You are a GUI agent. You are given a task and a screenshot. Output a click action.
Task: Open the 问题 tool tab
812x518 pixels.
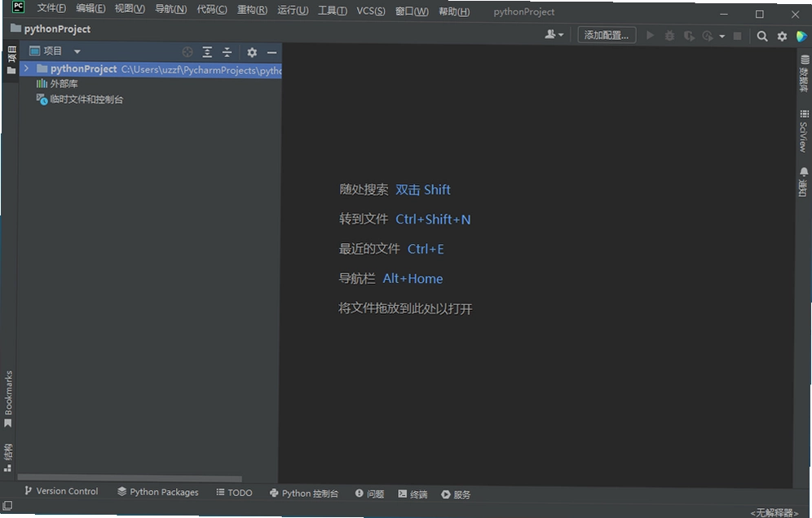point(370,494)
